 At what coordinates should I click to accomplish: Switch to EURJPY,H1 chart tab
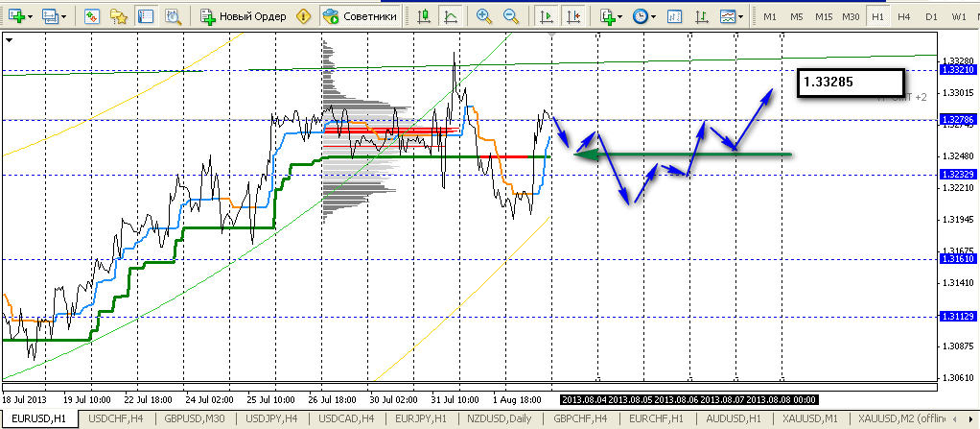point(422,417)
